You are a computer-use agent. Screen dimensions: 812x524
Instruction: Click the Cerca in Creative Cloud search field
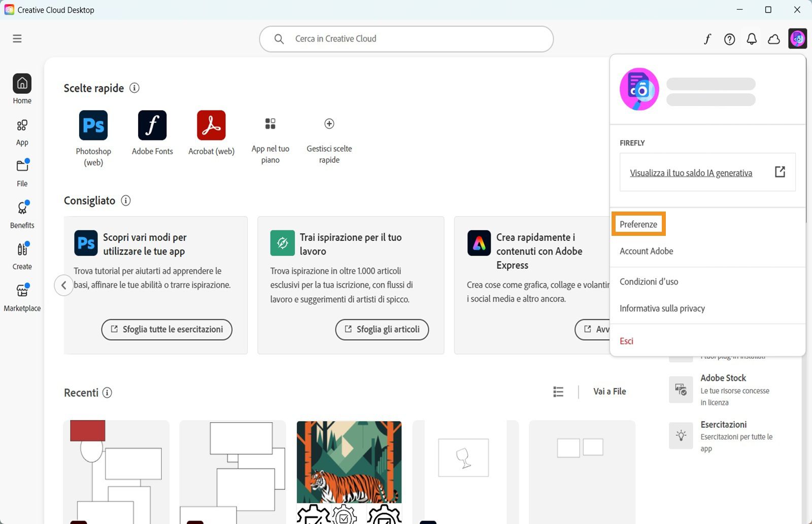(x=406, y=39)
